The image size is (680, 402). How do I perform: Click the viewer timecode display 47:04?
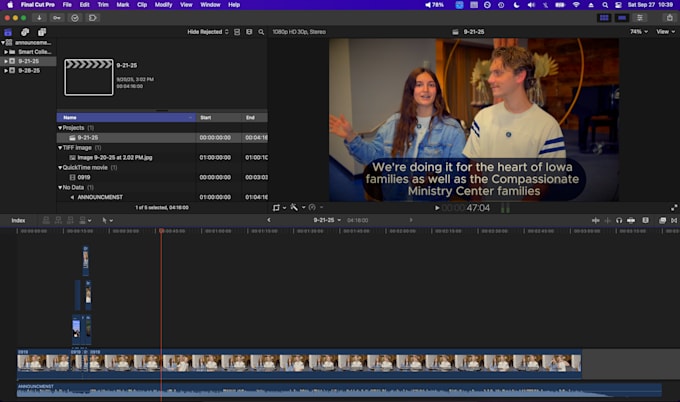(x=466, y=208)
